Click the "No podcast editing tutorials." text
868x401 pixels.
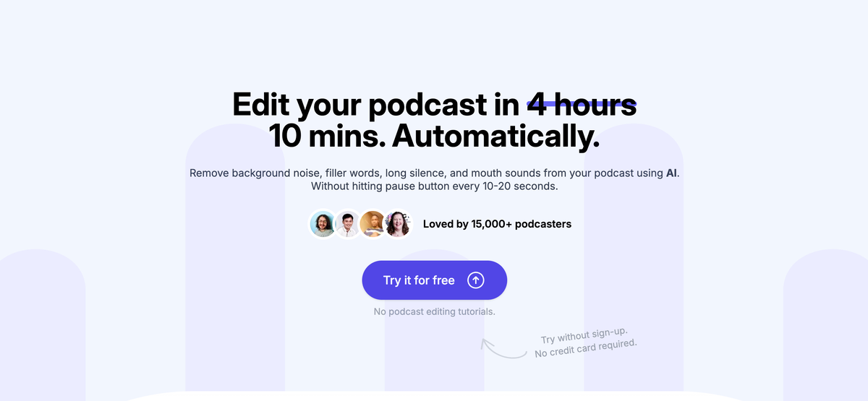(x=434, y=311)
